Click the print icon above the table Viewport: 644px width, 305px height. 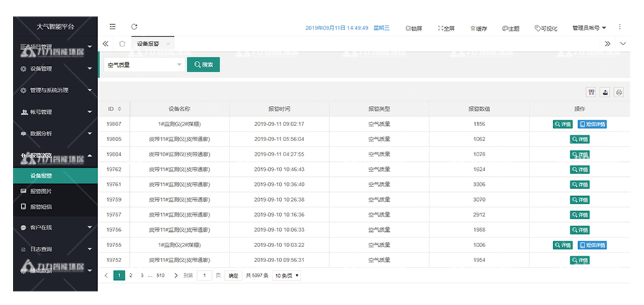point(619,92)
